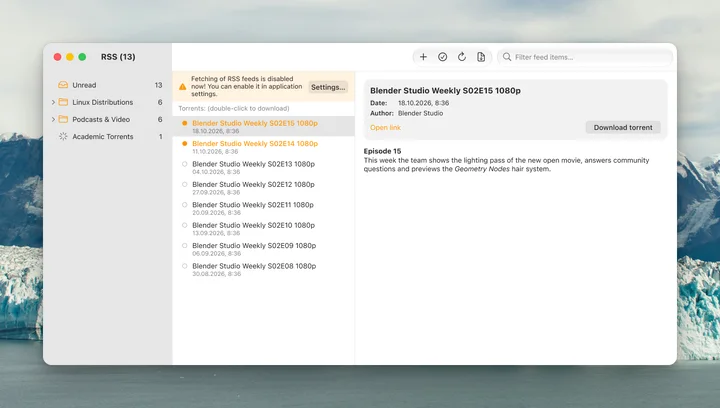Image resolution: width=720 pixels, height=408 pixels.
Task: Click the article title in detail pane
Action: 445,90
